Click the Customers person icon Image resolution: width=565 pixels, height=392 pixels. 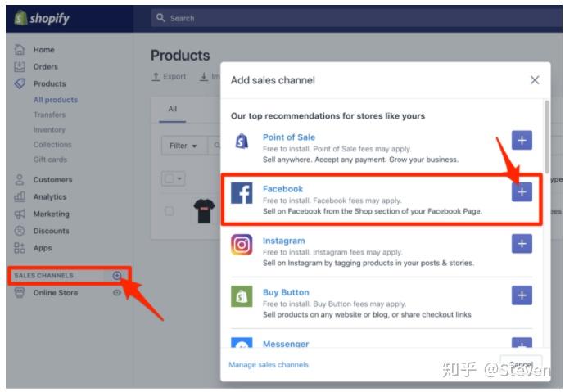point(20,179)
